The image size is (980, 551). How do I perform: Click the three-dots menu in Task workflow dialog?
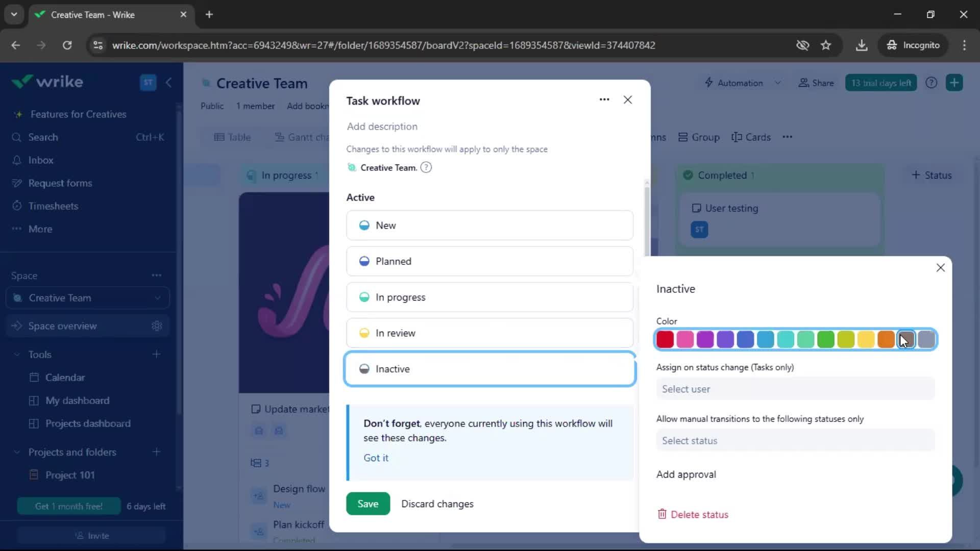[x=604, y=99]
